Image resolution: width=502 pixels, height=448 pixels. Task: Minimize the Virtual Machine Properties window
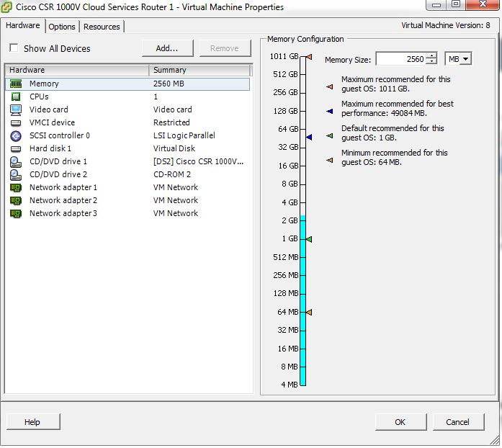tap(436, 5)
